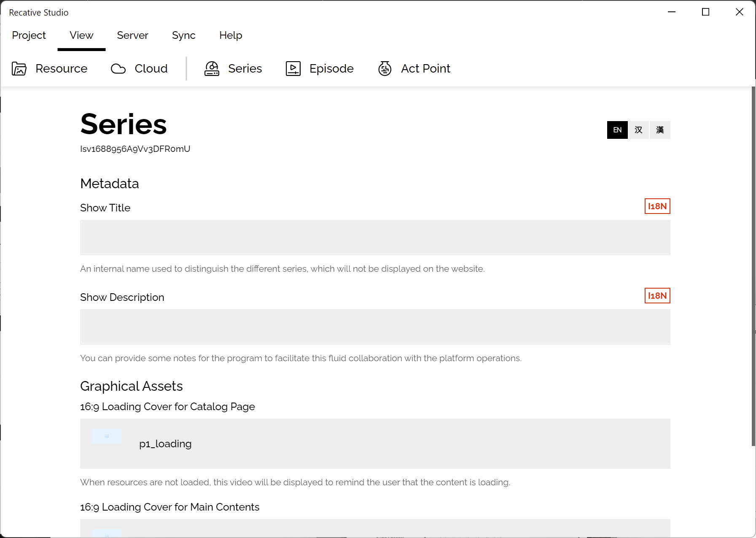
Task: Click the '16:9 Loading Cover for Catalog Page' label
Action: [x=167, y=406]
